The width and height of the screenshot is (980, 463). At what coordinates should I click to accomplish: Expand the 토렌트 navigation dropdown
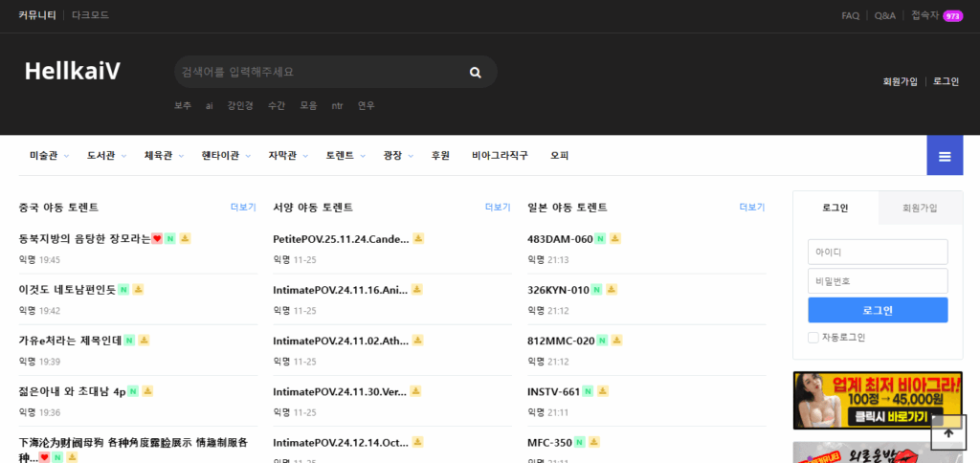(345, 155)
